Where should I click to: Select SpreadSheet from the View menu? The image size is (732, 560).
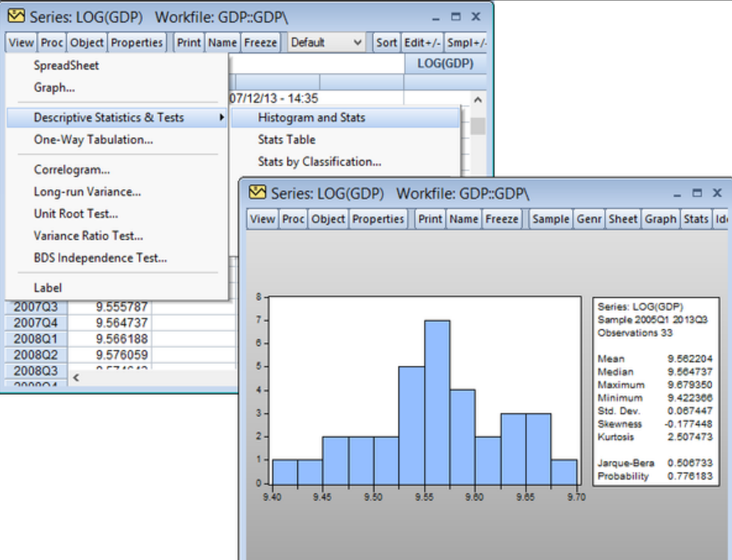click(x=117, y=65)
